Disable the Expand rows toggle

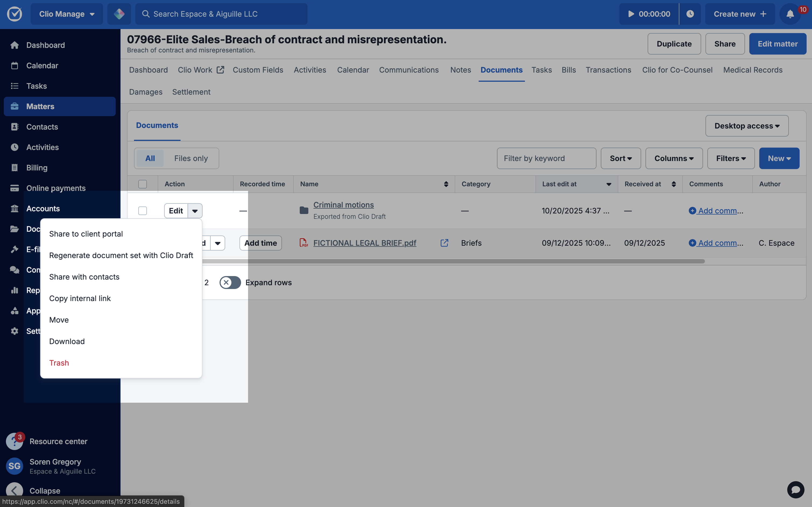pyautogui.click(x=230, y=282)
